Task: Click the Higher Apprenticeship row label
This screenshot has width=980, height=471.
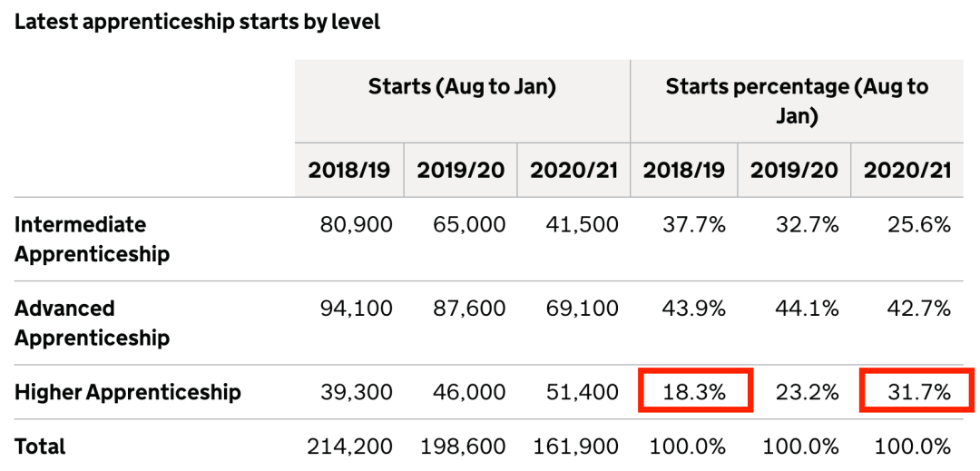Action: [128, 392]
